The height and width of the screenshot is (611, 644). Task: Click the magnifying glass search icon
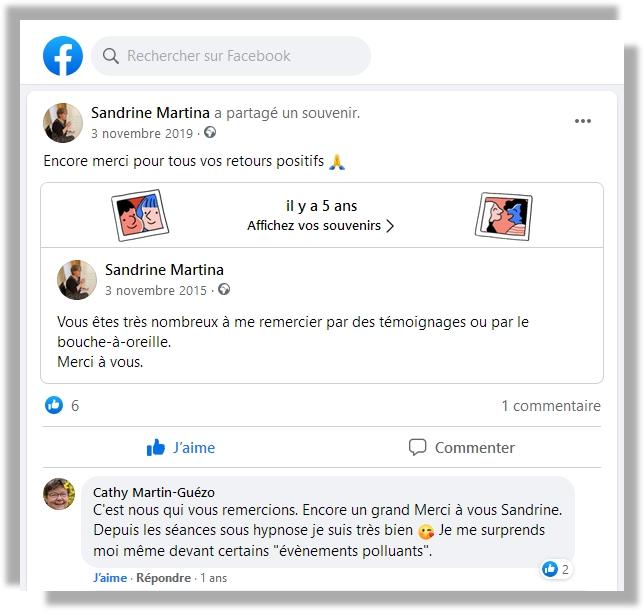click(x=110, y=56)
